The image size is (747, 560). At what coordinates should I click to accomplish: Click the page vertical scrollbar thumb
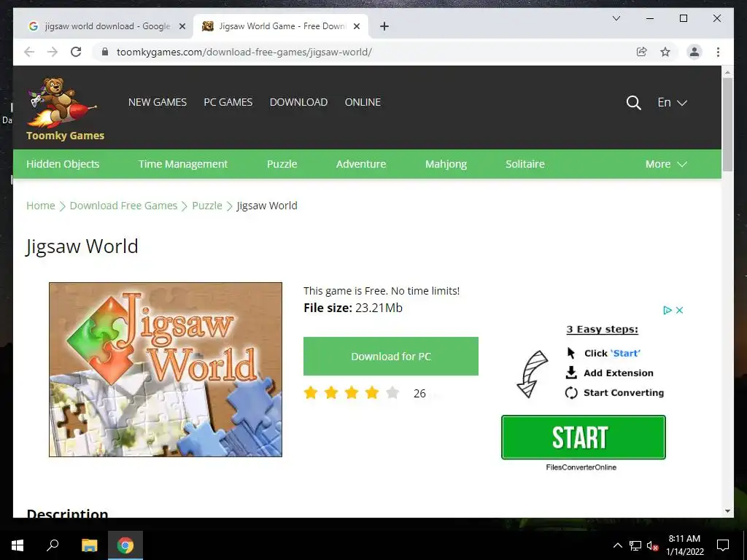point(727,124)
